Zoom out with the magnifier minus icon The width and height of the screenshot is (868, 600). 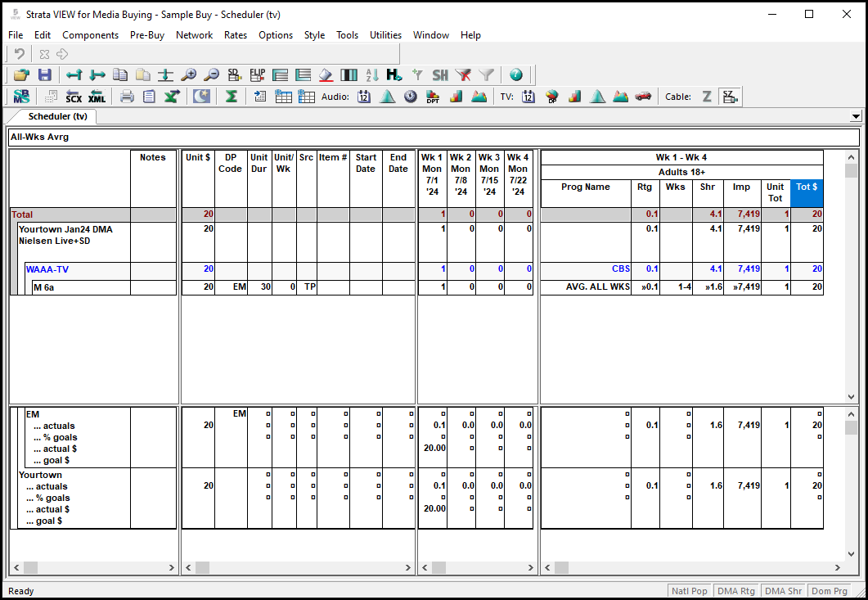click(x=211, y=74)
